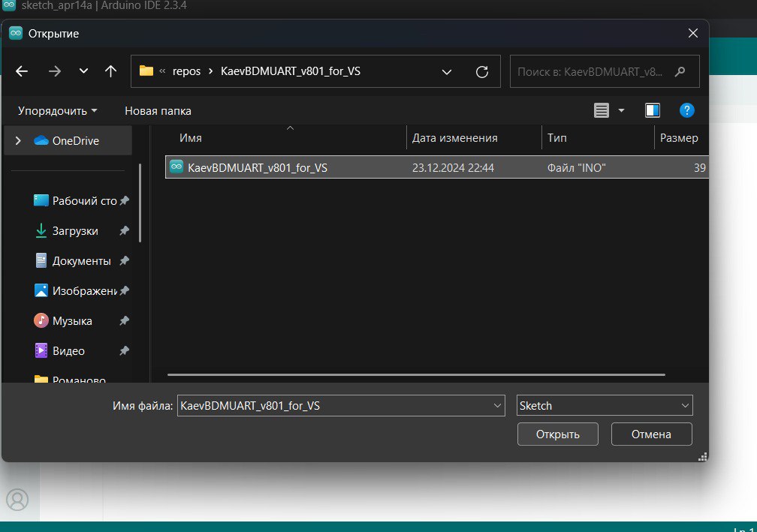Open the Упорядочить menu
The width and height of the screenshot is (757, 532).
(57, 111)
